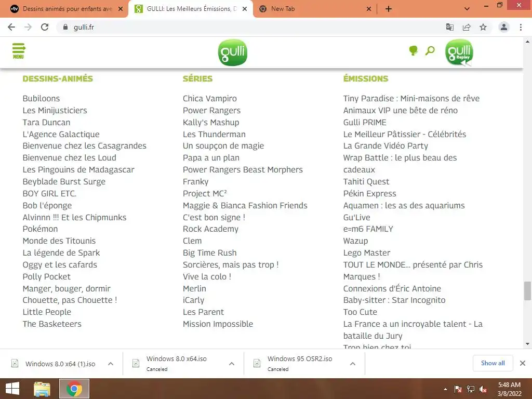Open the tab search chevron
532x399 pixels.
[x=467, y=9]
